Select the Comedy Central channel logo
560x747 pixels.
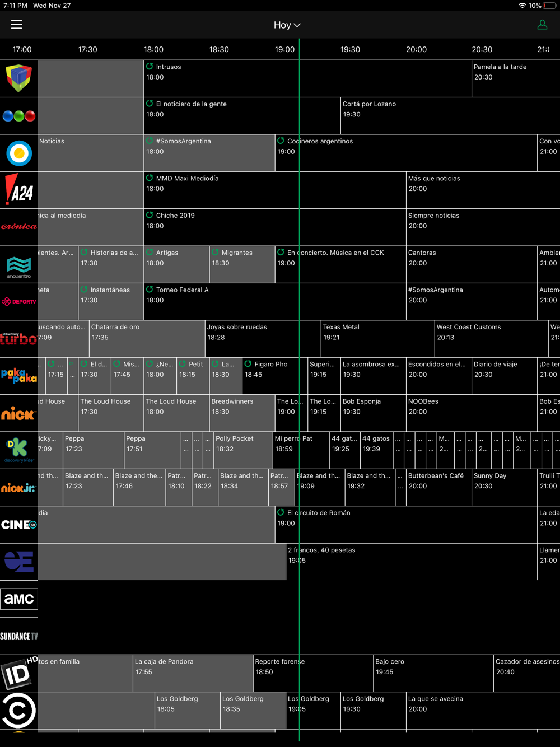pos(19,711)
